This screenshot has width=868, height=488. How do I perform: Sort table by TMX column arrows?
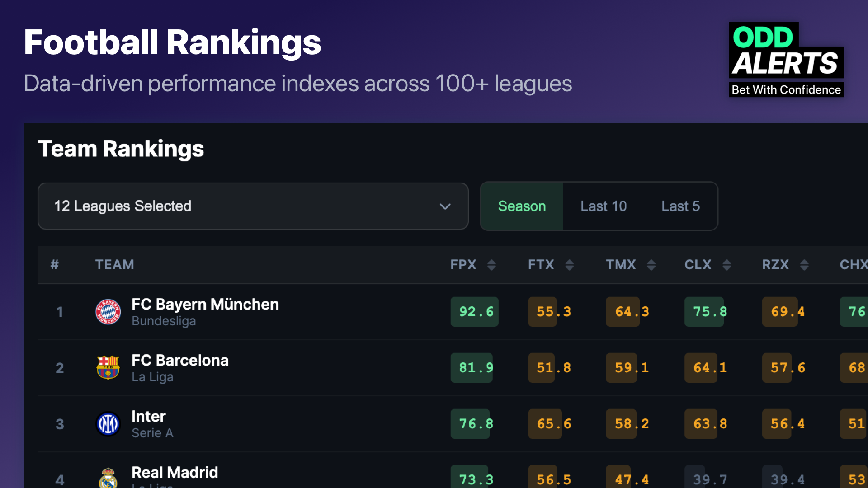(x=651, y=265)
